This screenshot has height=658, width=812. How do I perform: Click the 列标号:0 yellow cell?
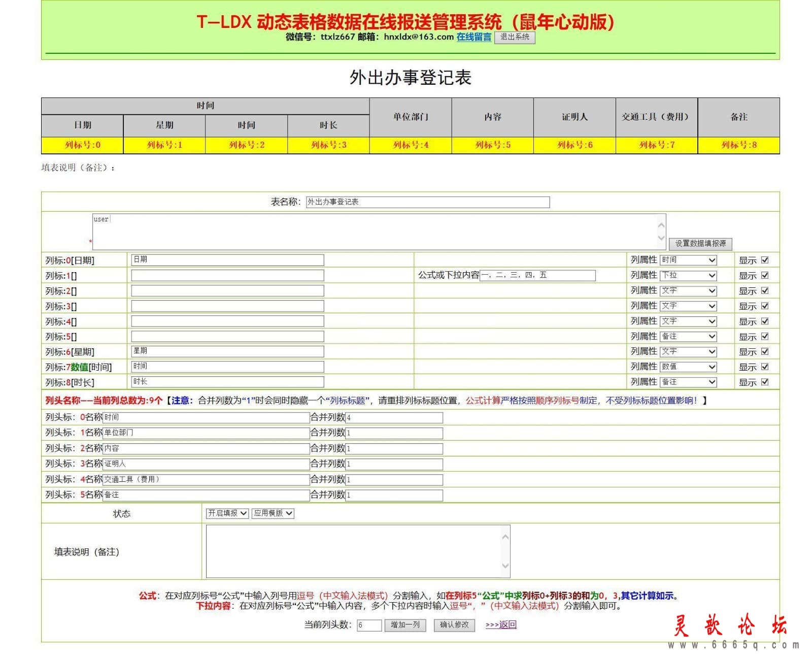[x=82, y=145]
